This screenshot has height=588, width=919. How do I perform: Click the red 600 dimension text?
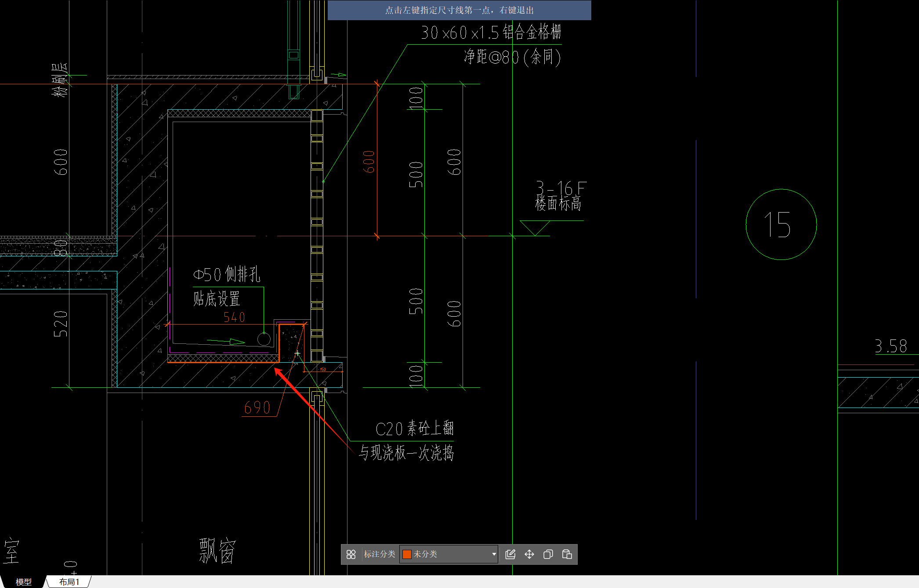[x=369, y=162]
